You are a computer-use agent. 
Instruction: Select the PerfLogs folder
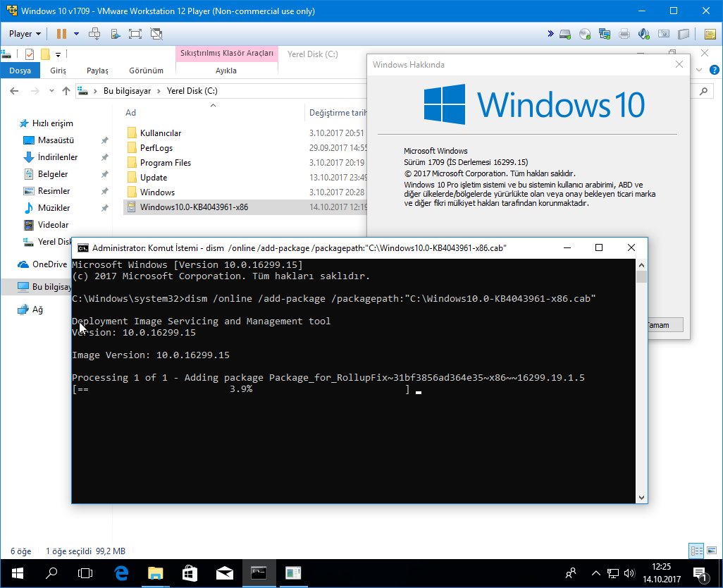[156, 148]
